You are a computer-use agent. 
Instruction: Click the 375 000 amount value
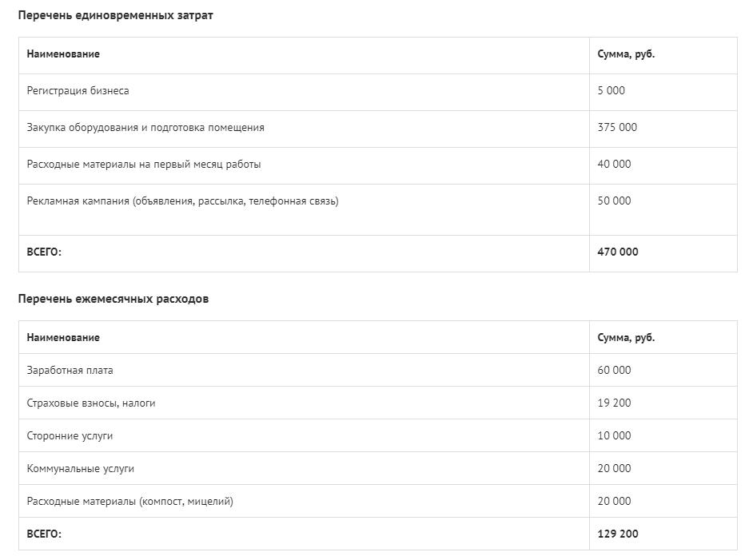click(x=617, y=127)
